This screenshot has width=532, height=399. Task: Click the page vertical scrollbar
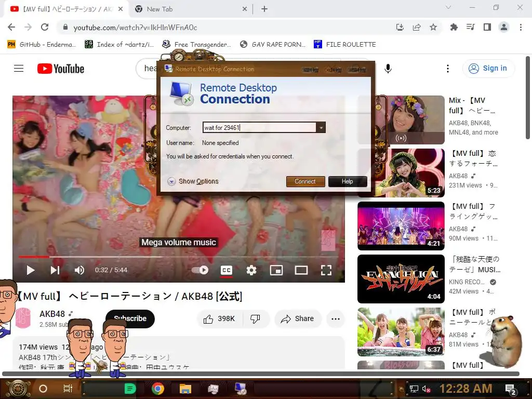(528, 98)
